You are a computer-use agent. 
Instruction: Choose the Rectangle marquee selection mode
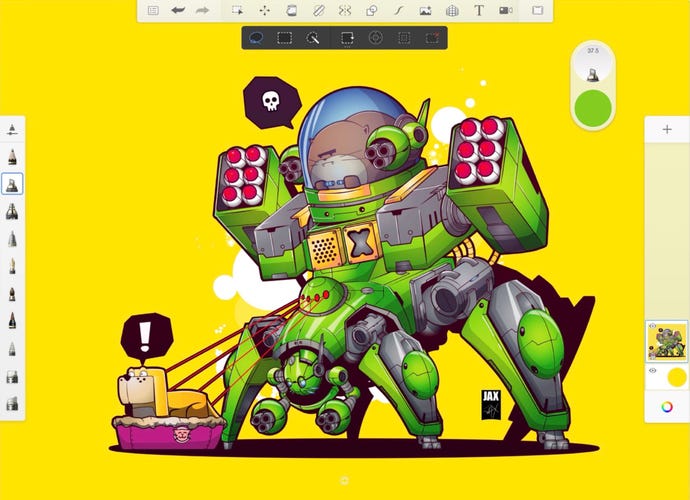pyautogui.click(x=285, y=38)
